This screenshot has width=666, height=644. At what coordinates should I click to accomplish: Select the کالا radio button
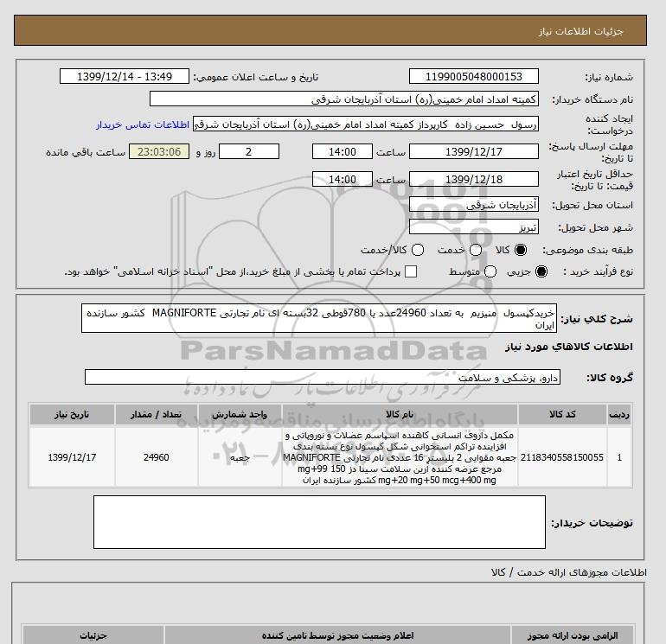521,250
